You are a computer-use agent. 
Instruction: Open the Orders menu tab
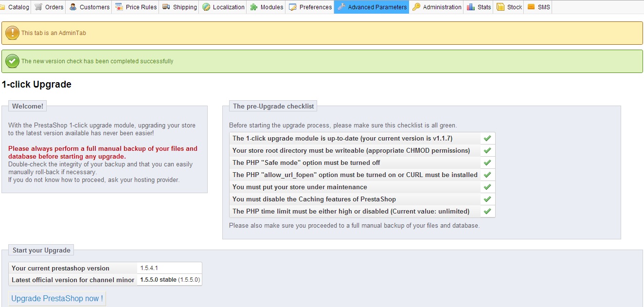coord(49,7)
